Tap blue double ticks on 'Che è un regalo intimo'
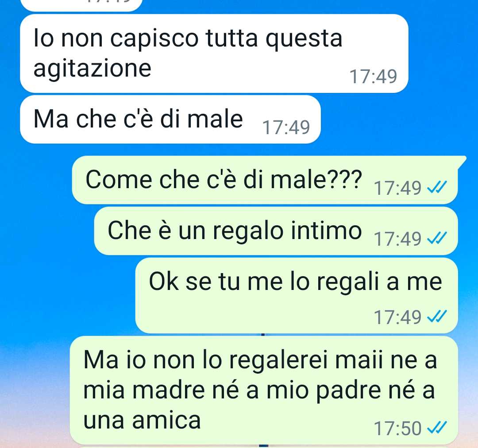478x448 pixels. tap(437, 238)
